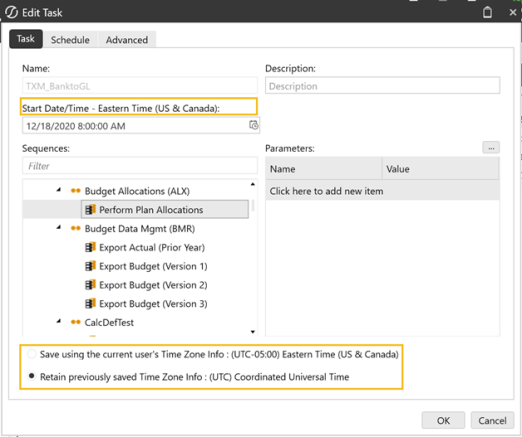Viewport: 522px width, 437px height.
Task: Confirm with the OK button
Action: 443,420
